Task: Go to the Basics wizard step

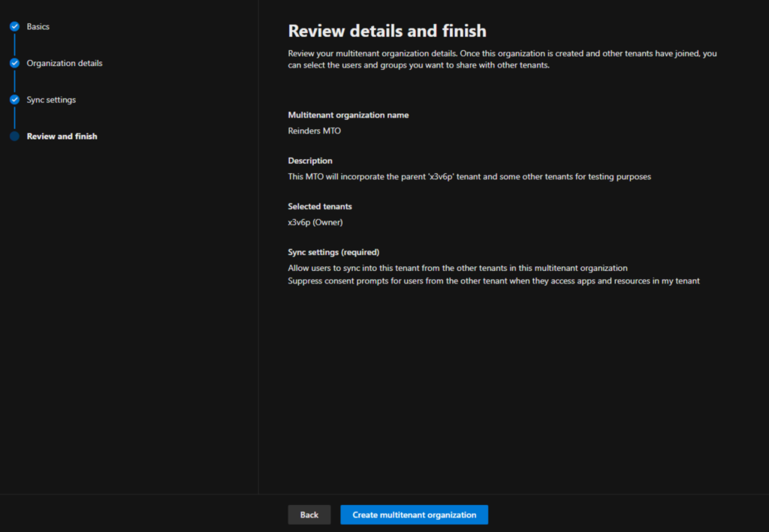Action: (38, 26)
